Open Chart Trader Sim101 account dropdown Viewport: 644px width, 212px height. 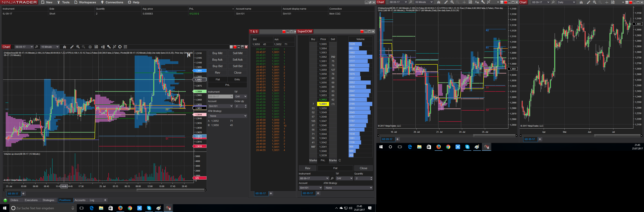pos(220,106)
